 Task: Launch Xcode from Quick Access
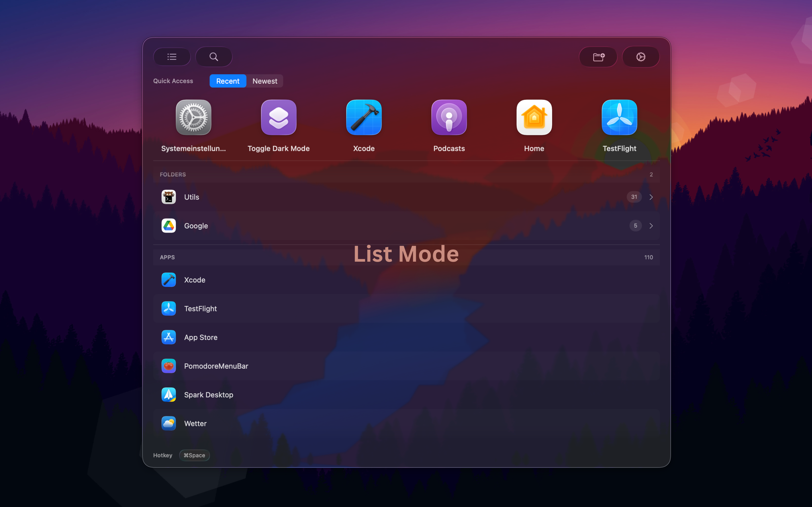[x=364, y=126]
